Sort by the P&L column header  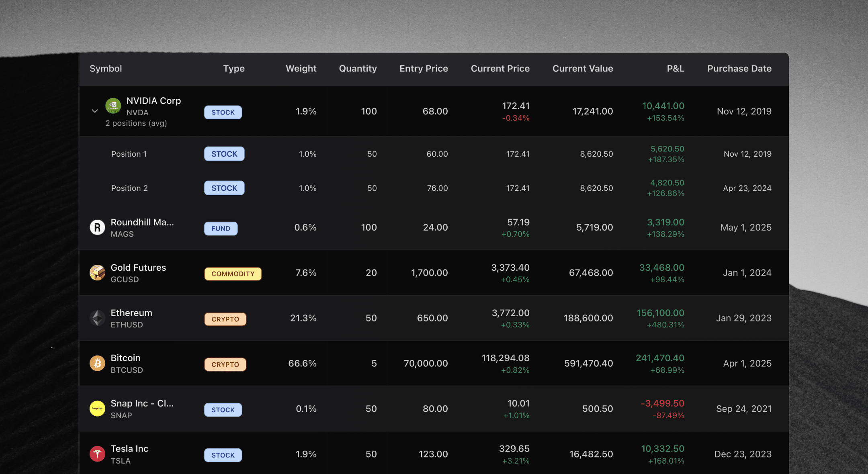pyautogui.click(x=675, y=69)
